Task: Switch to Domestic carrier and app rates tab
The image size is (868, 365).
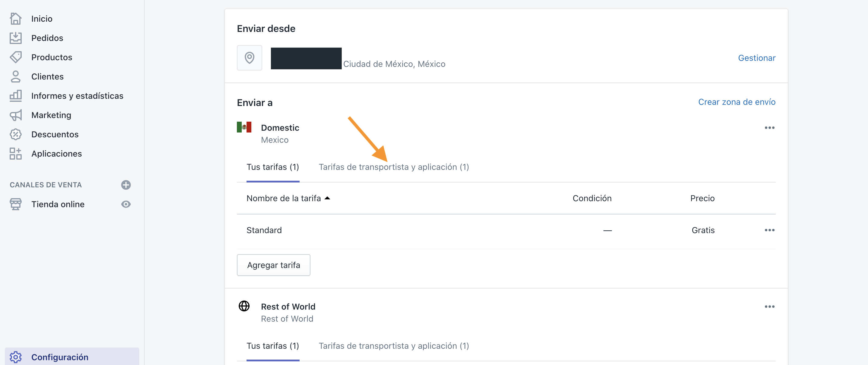Action: pyautogui.click(x=394, y=167)
